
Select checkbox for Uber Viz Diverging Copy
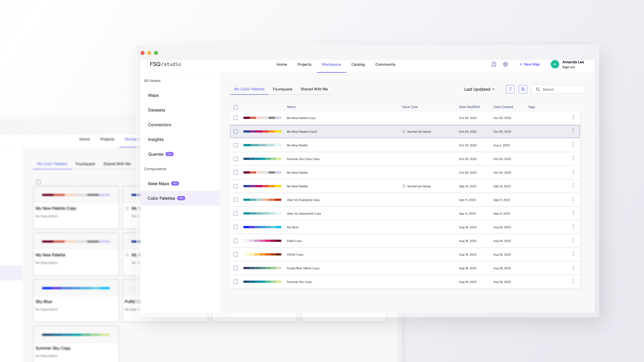click(x=235, y=200)
